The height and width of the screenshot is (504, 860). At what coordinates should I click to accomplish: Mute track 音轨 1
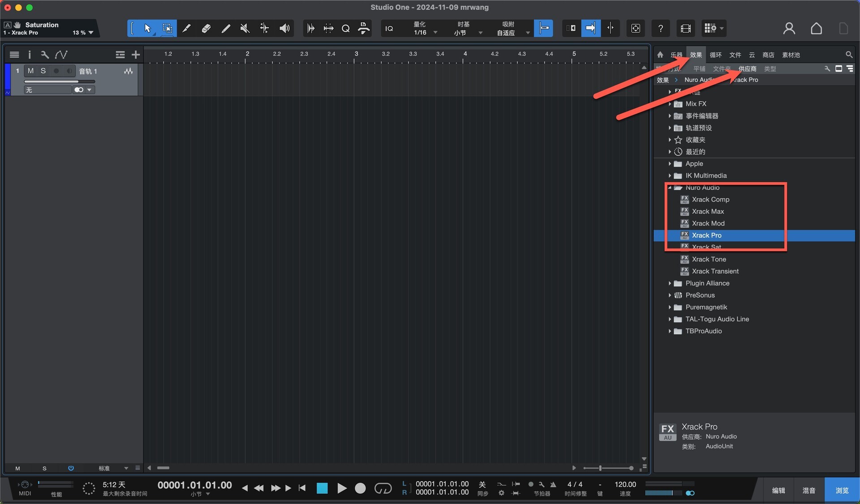(30, 71)
